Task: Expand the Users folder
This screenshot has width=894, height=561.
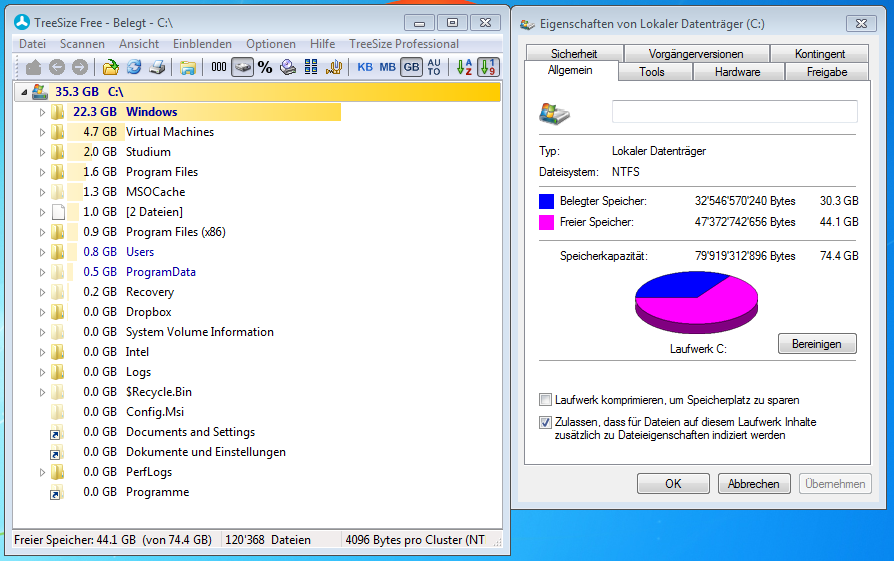Action: pyautogui.click(x=42, y=252)
